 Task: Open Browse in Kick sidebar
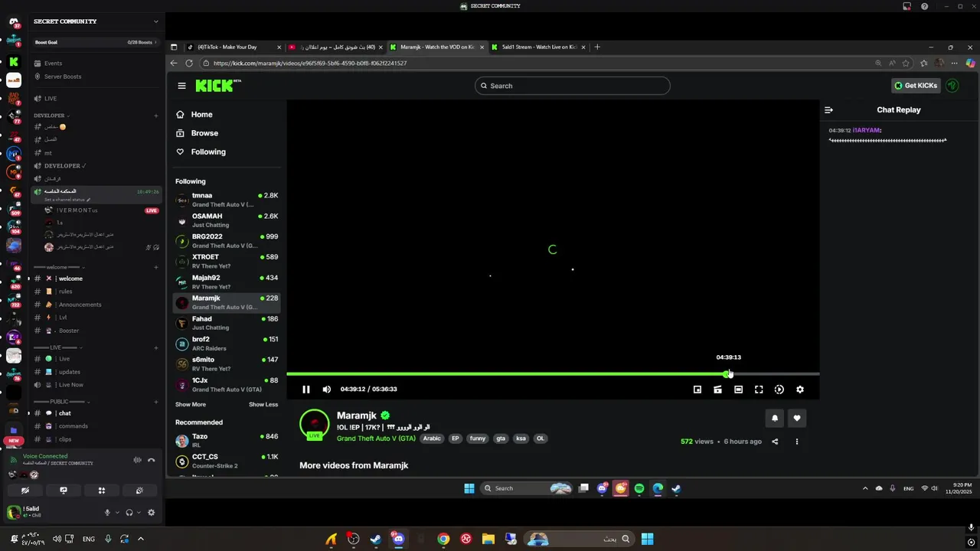(198, 133)
